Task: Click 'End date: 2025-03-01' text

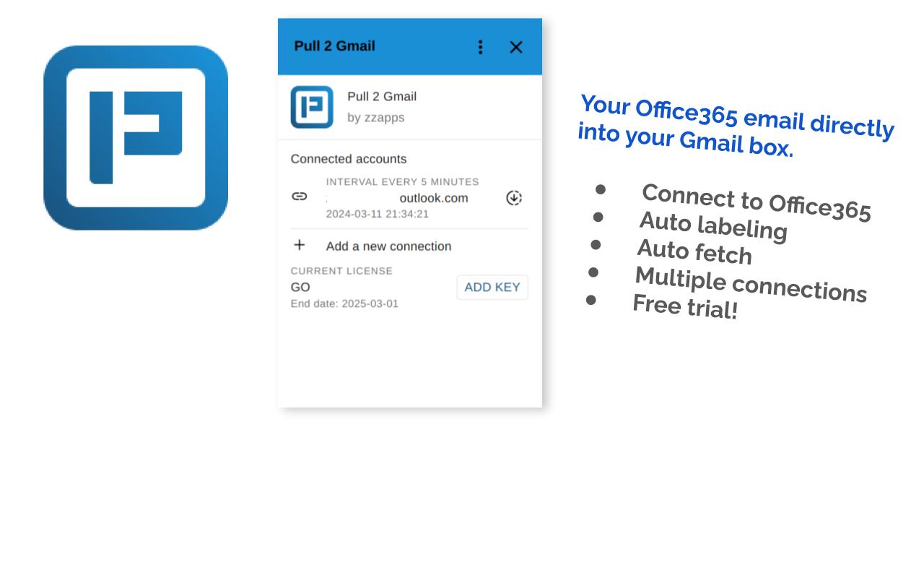Action: 344,303
